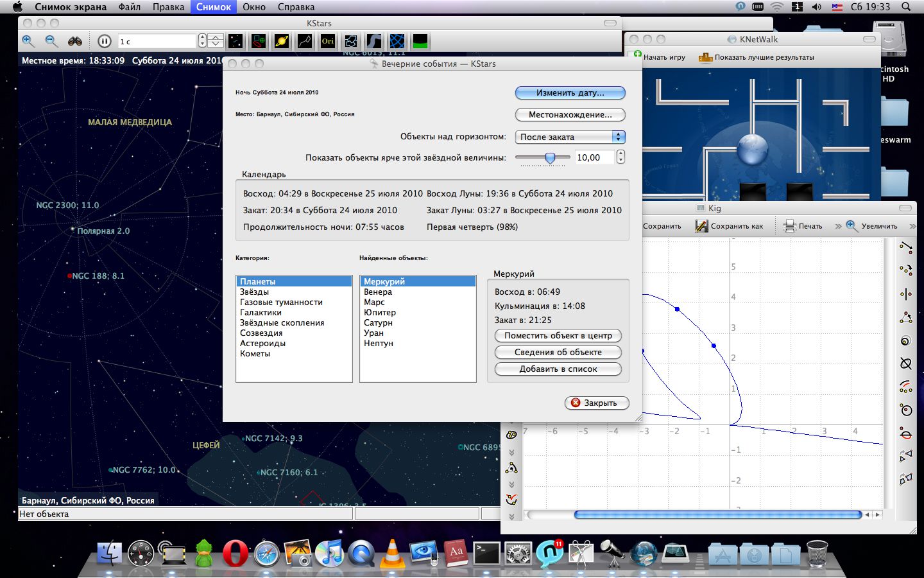Toggle the planets display icon in KStars

(x=281, y=41)
